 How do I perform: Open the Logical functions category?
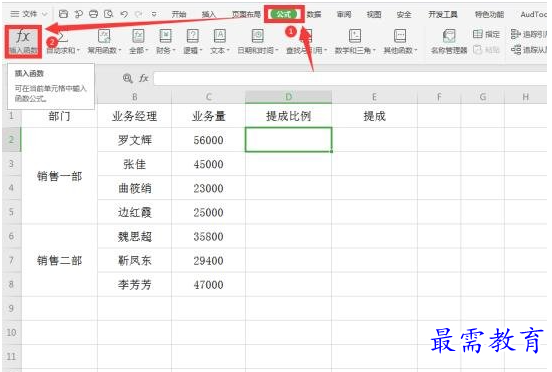tap(193, 42)
